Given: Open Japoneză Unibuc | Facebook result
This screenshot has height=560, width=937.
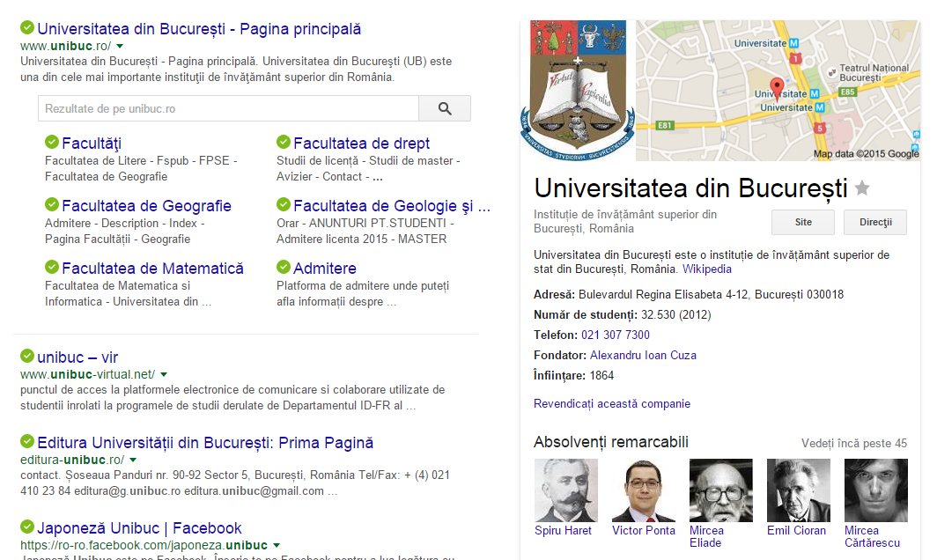Looking at the screenshot, I should click(139, 528).
